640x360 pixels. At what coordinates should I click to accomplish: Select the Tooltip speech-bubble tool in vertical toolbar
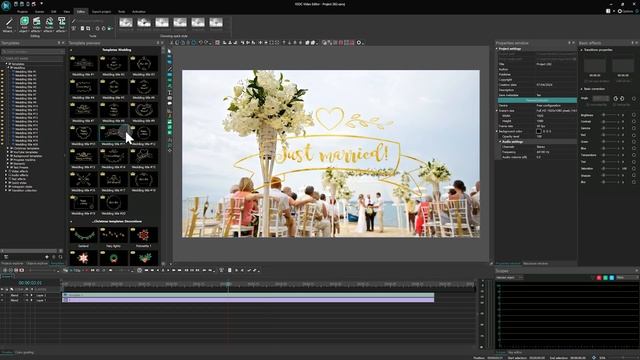point(170,104)
